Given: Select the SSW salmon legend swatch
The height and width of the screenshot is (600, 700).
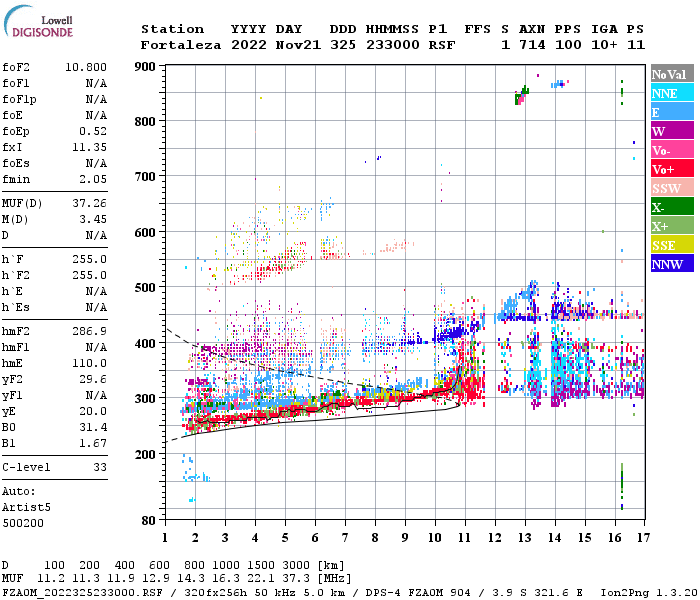Looking at the screenshot, I should click(672, 188).
